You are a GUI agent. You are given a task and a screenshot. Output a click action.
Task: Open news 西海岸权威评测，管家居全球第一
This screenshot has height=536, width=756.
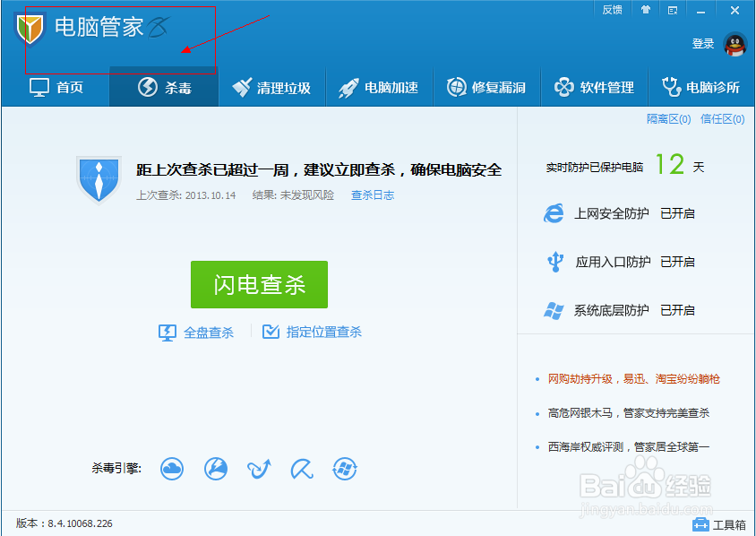[629, 446]
